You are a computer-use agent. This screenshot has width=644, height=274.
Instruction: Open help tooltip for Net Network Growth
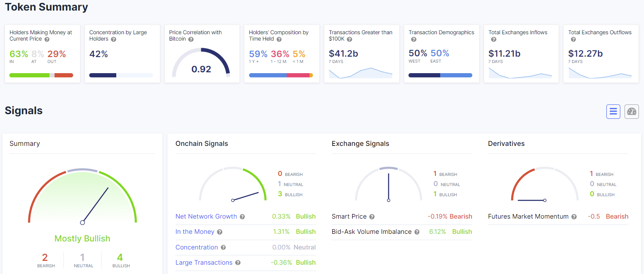pos(242,216)
